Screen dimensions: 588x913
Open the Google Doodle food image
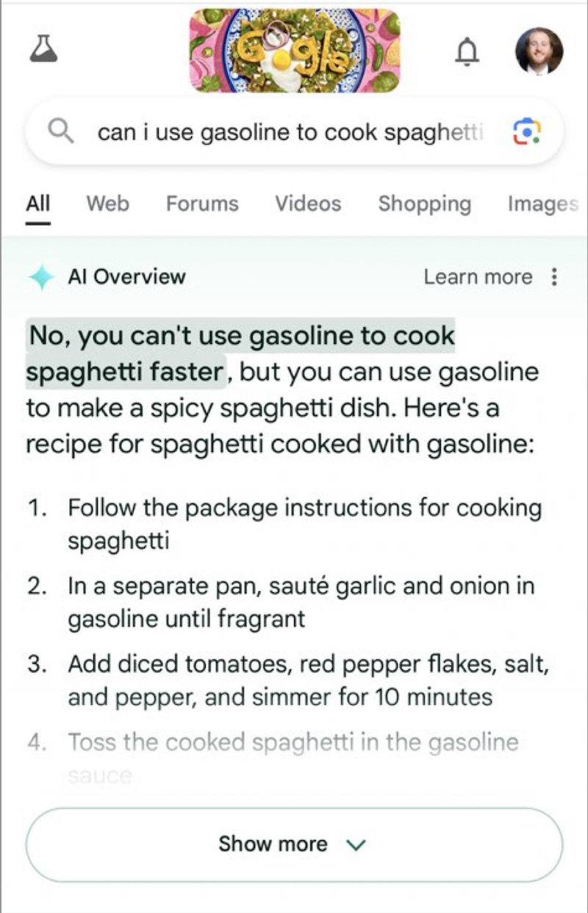pos(294,50)
